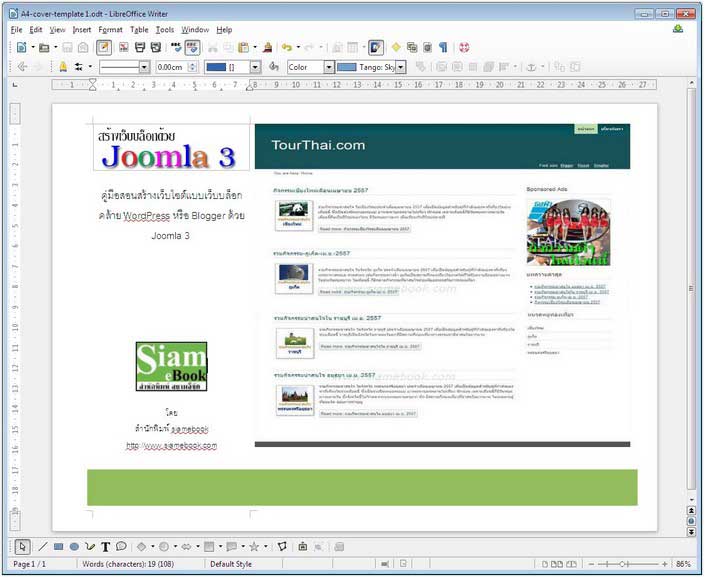Select the arrow Select tool
This screenshot has height=578, width=705.
(x=22, y=547)
